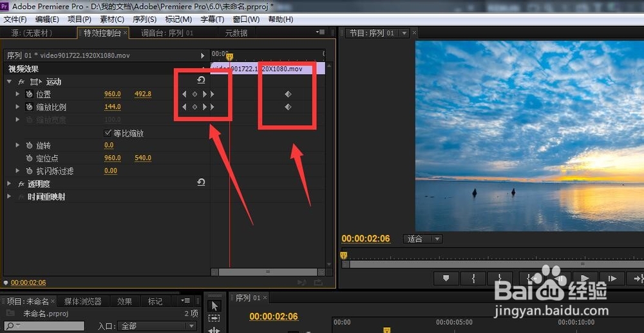Open the 序列(S) menu
This screenshot has width=644, height=333.
click(x=144, y=19)
